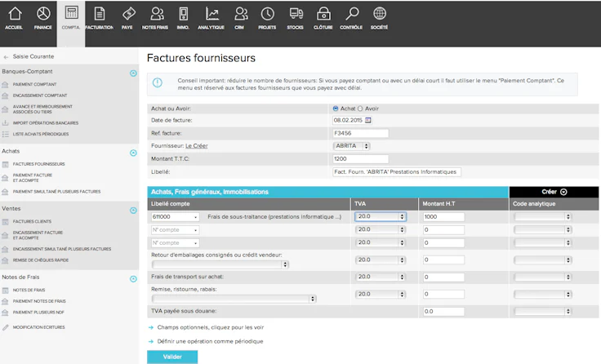The height and width of the screenshot is (364, 601).
Task: Open the Analytique chart icon
Action: [211, 14]
